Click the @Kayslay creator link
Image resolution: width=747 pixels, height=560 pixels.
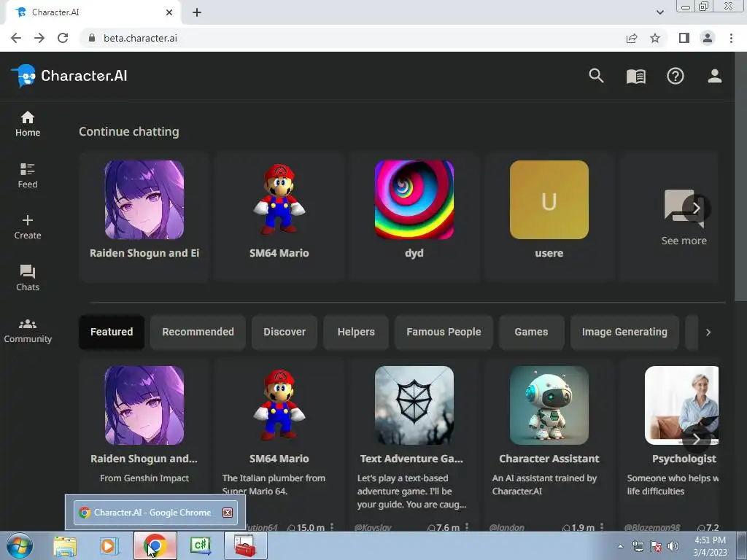pyautogui.click(x=373, y=527)
